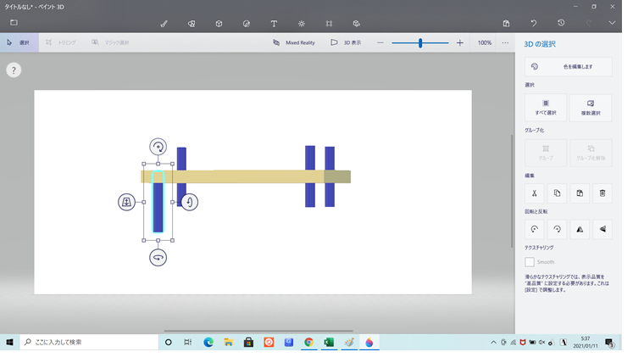644x363 pixels.
Task: Enable the Smooth texturing checkbox
Action: 530,262
